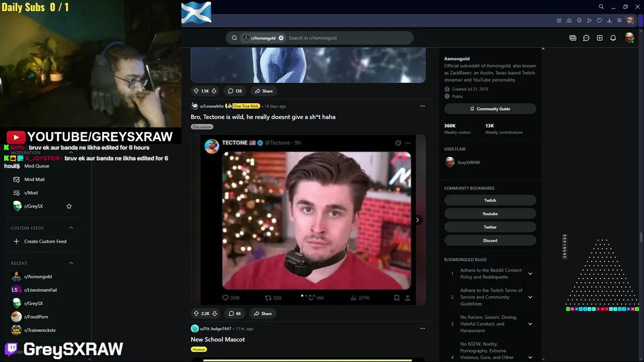Open Discord community bookmark
This screenshot has height=362, width=644.
(490, 240)
